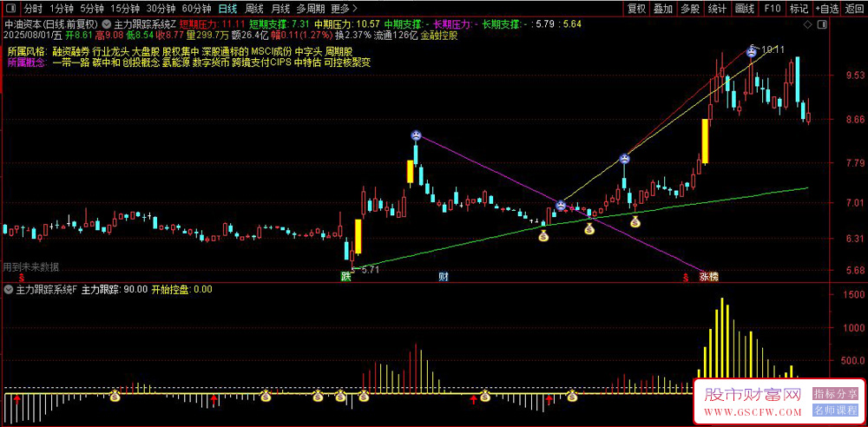This screenshot has height=427, width=868.
Task: Open the 统计 statistics button
Action: tap(718, 9)
